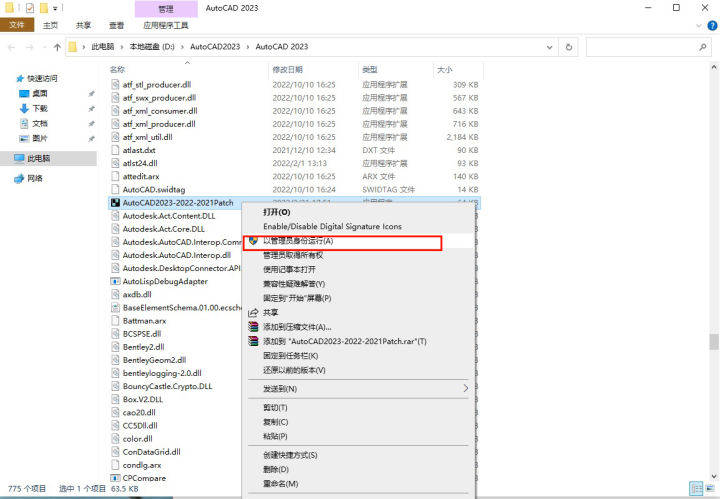Open the 应用程序工具 ribbon tab
720x499 pixels.
(165, 25)
